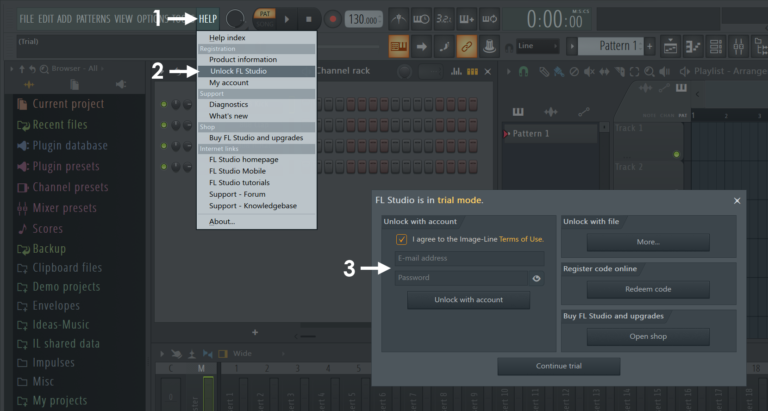Select Product information menu entry
The image size is (768, 411).
coord(257,59)
